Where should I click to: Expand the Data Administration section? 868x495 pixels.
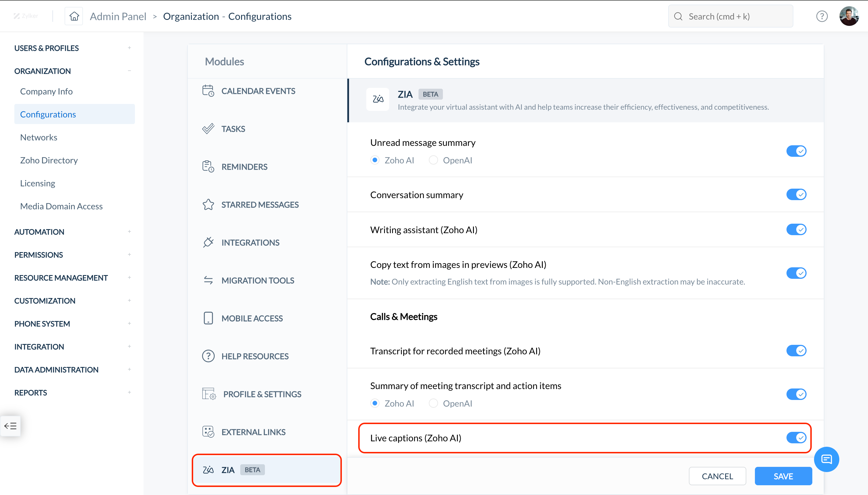(129, 369)
